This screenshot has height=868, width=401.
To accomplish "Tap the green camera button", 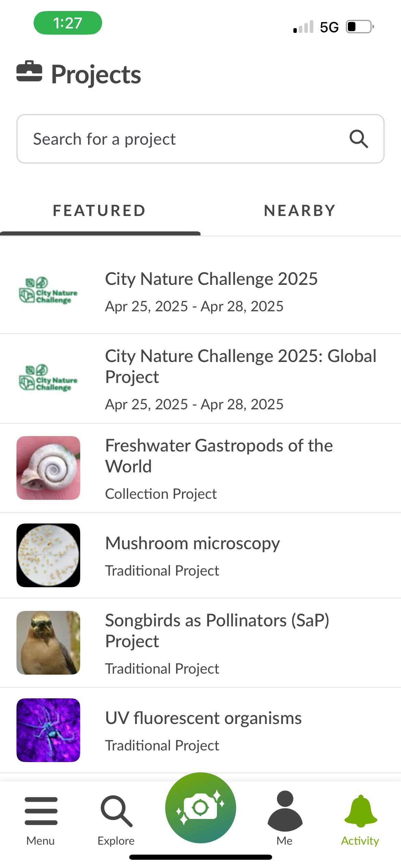I will pos(200,807).
